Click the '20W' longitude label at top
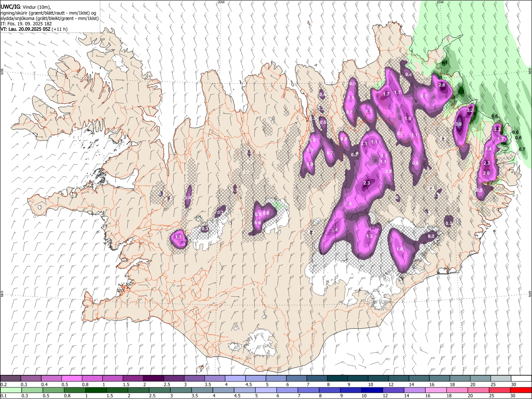The width and height of the screenshot is (532, 399). pos(221,2)
